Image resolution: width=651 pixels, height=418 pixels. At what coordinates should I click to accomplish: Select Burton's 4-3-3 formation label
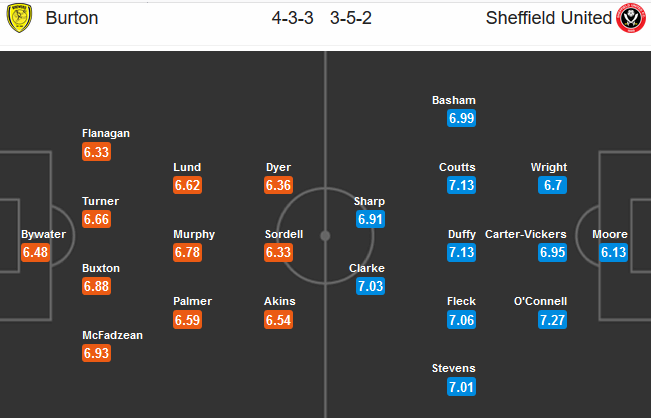coord(291,18)
